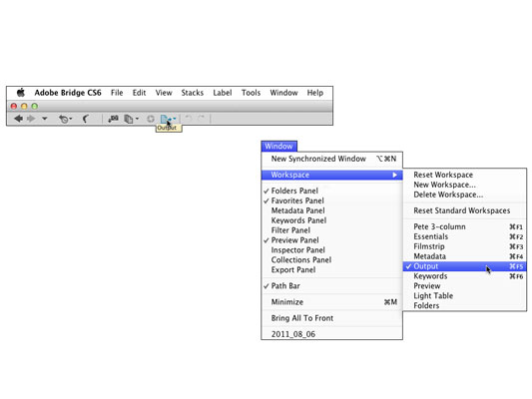
Task: Open the Edit menu
Action: click(139, 93)
